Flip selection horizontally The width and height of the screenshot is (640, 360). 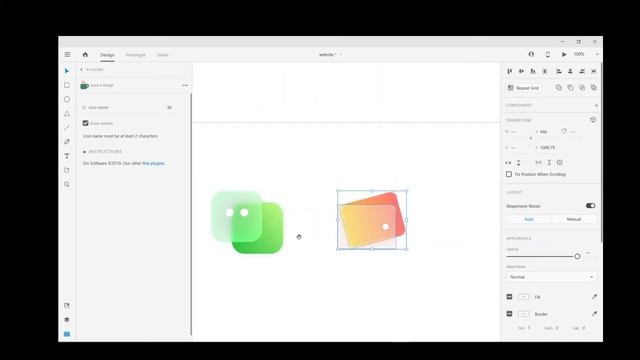click(508, 162)
